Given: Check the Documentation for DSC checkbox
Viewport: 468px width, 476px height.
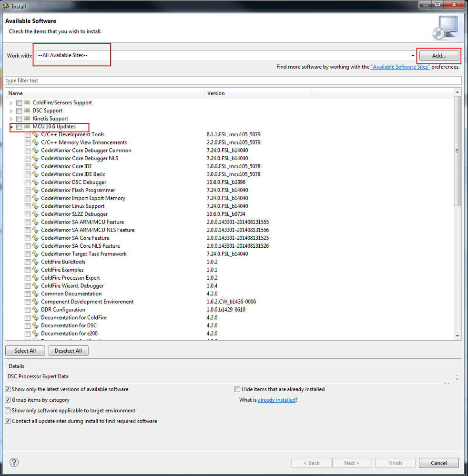Looking at the screenshot, I should point(28,326).
